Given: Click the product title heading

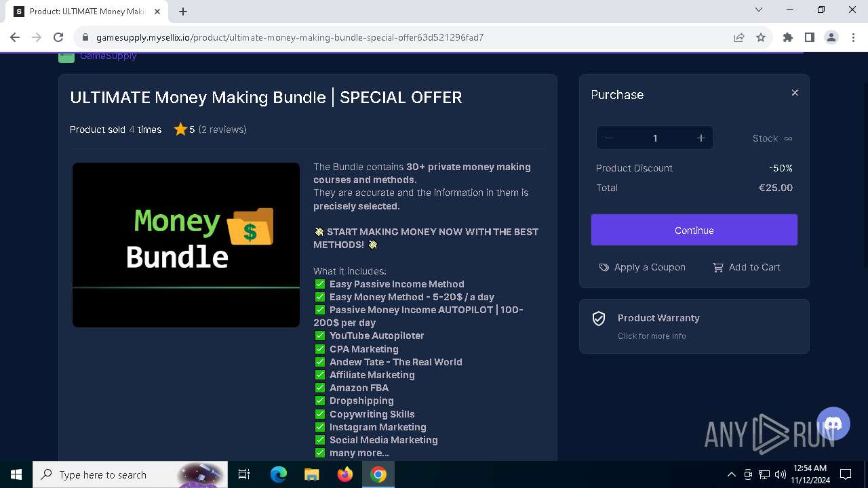Looking at the screenshot, I should click(x=266, y=98).
